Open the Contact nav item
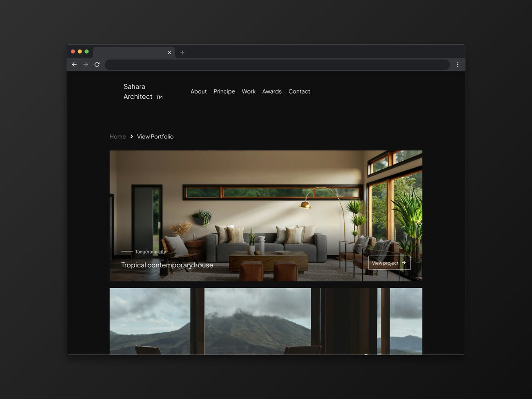Screen dimensions: 532x399 [x=299, y=91]
